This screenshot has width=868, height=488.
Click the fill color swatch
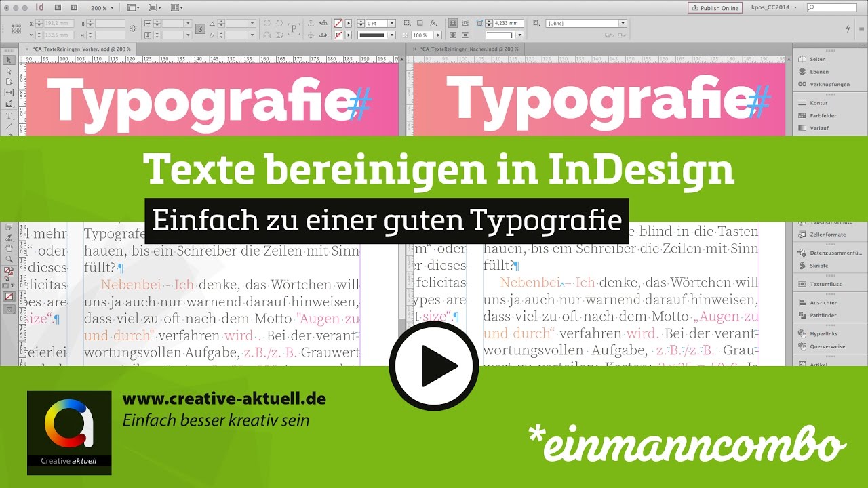[x=338, y=23]
